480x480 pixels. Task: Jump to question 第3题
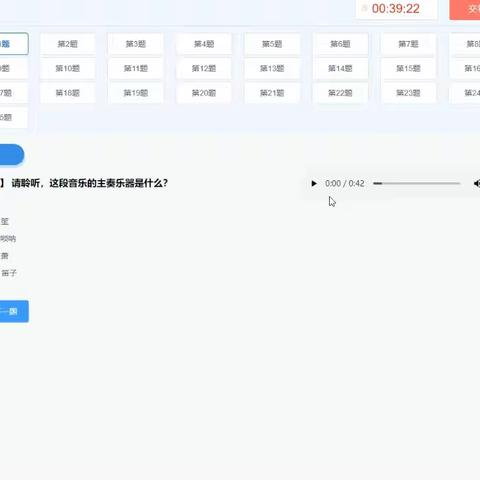pyautogui.click(x=136, y=44)
